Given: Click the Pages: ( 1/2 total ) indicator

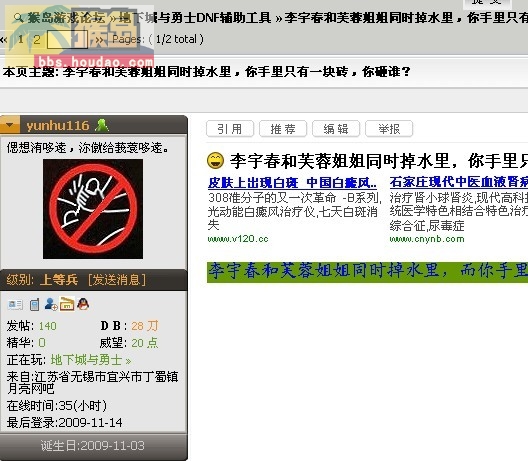Looking at the screenshot, I should coord(158,39).
